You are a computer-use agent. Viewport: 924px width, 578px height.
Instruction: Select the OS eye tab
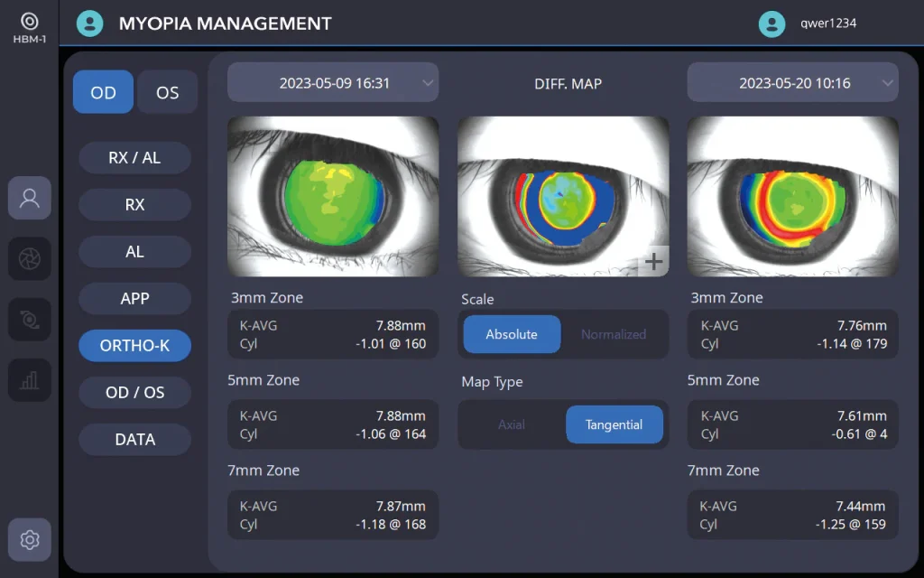click(168, 92)
